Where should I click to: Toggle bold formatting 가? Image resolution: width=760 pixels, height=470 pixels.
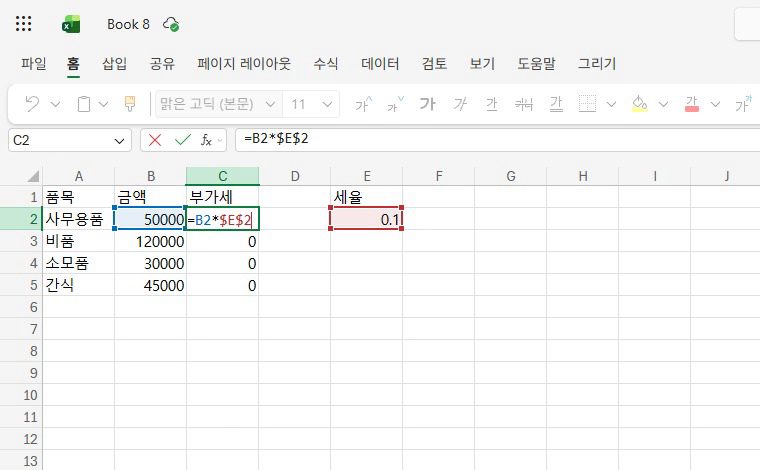[x=428, y=104]
